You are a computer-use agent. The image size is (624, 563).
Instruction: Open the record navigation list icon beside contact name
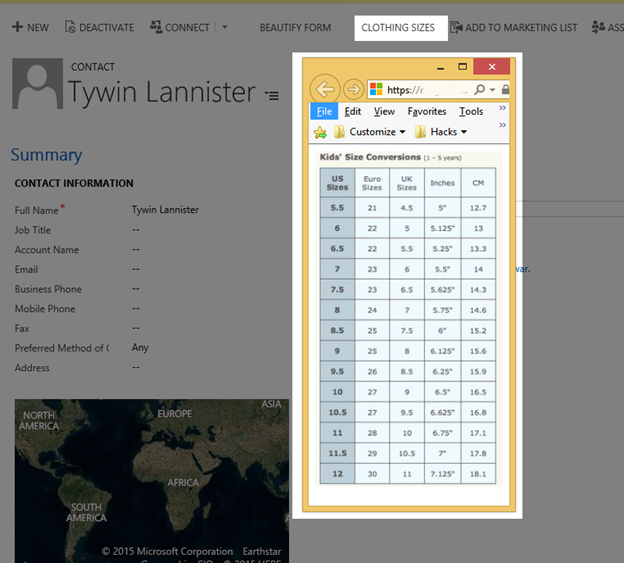pos(272,95)
